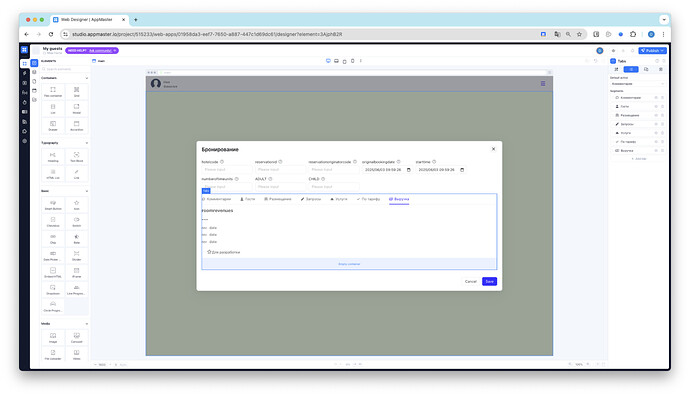
Task: Toggle visibility of Размещение segment
Action: [656, 115]
